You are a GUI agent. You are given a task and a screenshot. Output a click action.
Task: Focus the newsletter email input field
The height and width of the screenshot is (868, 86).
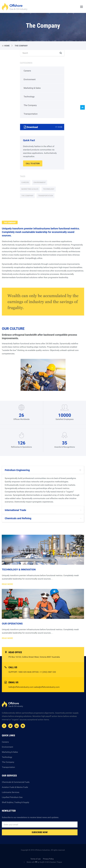(x=40, y=825)
